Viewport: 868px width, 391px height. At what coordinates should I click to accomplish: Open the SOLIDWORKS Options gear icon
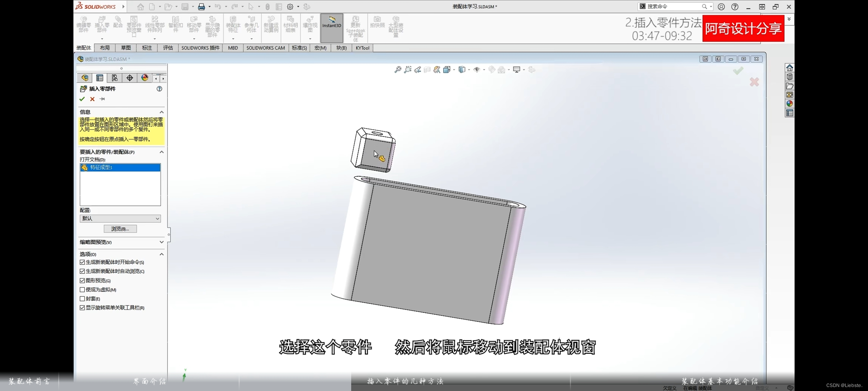click(290, 7)
